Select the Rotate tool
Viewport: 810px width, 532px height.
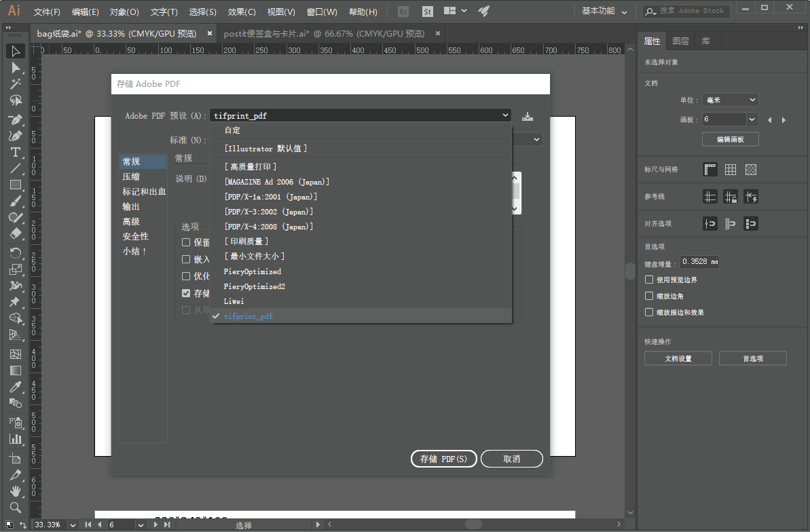16,252
